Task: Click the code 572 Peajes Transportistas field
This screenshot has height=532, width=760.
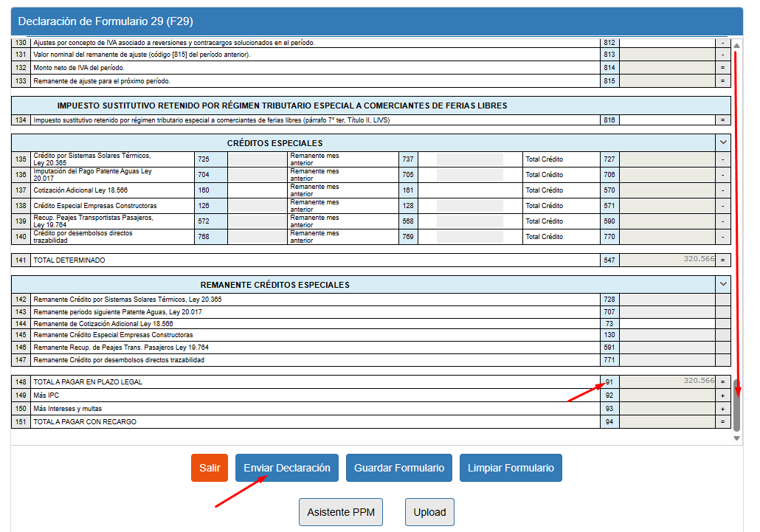Action: coord(258,221)
